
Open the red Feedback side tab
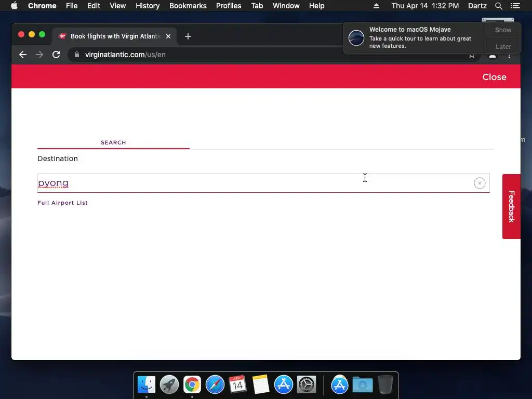click(x=511, y=206)
